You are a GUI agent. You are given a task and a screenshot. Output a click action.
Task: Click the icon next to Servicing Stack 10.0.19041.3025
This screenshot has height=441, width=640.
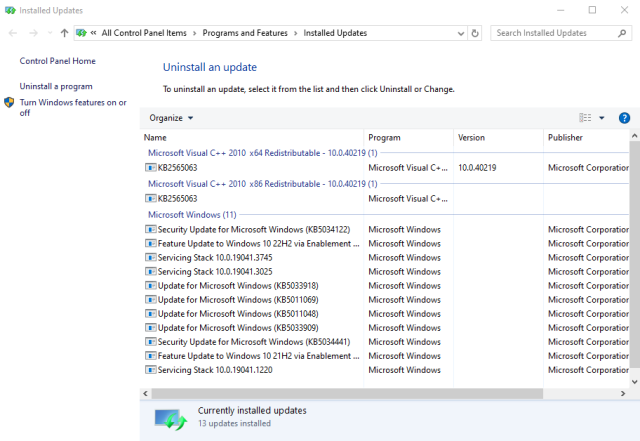coord(151,272)
